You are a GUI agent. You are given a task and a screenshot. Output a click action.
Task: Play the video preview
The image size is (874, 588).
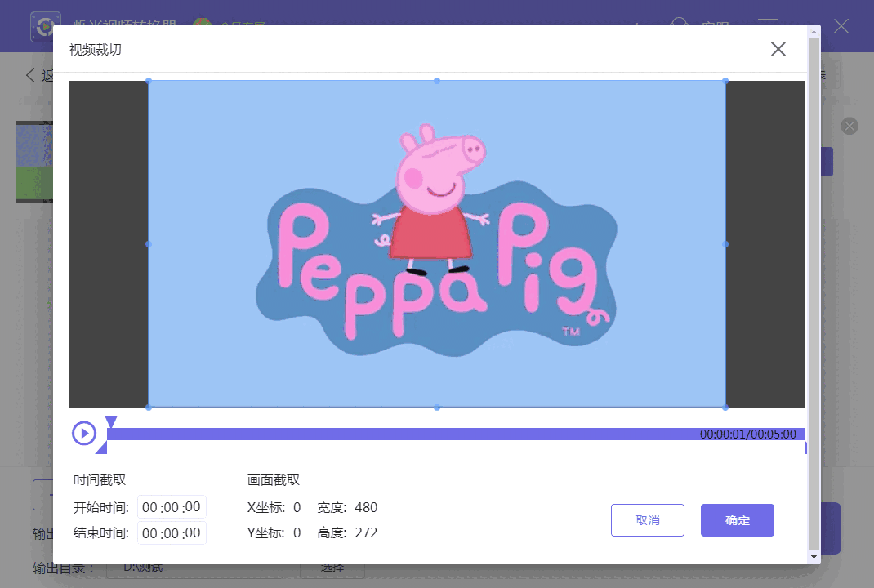[84, 433]
